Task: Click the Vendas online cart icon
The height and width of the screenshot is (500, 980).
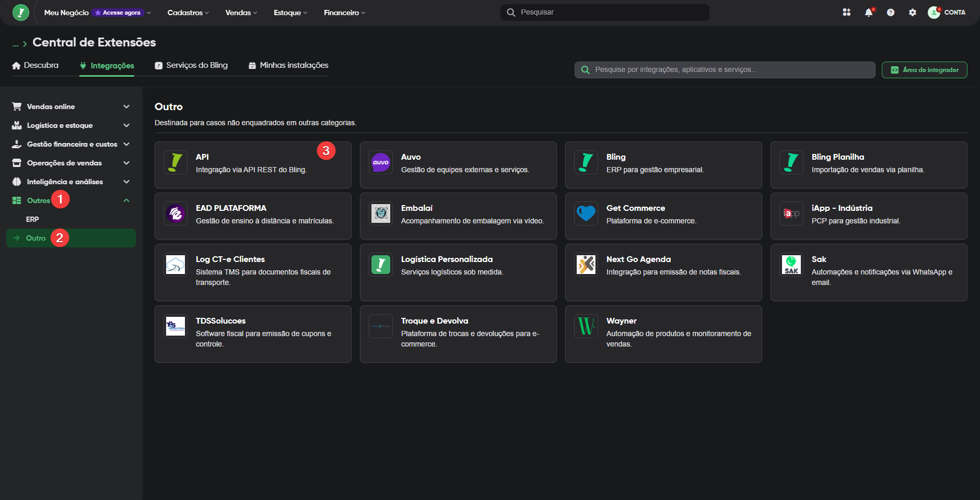Action: click(17, 106)
